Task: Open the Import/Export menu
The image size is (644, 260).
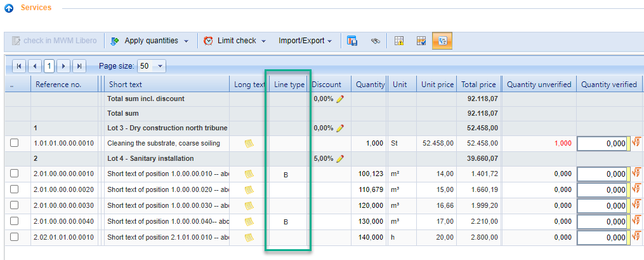Action: tap(305, 41)
